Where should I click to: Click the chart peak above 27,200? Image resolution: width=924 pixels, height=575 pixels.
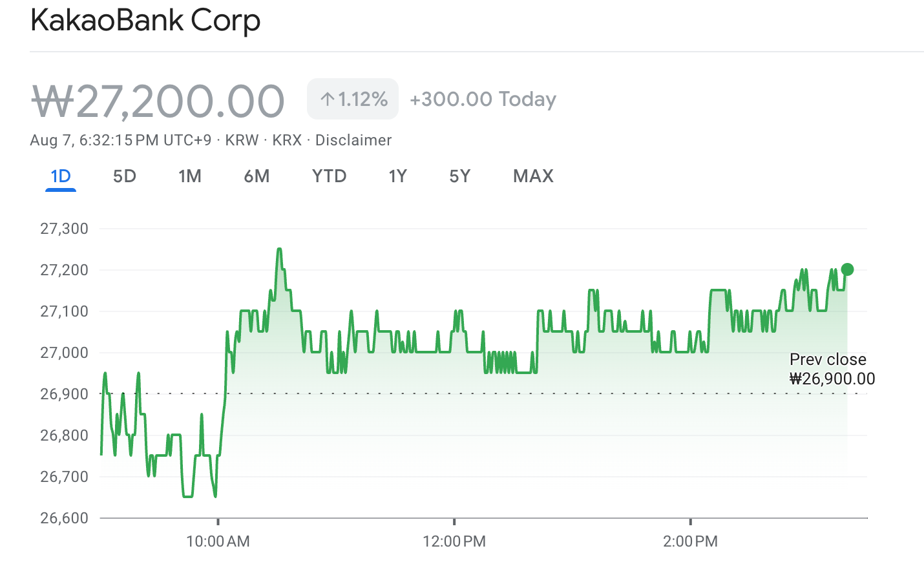[x=279, y=249]
